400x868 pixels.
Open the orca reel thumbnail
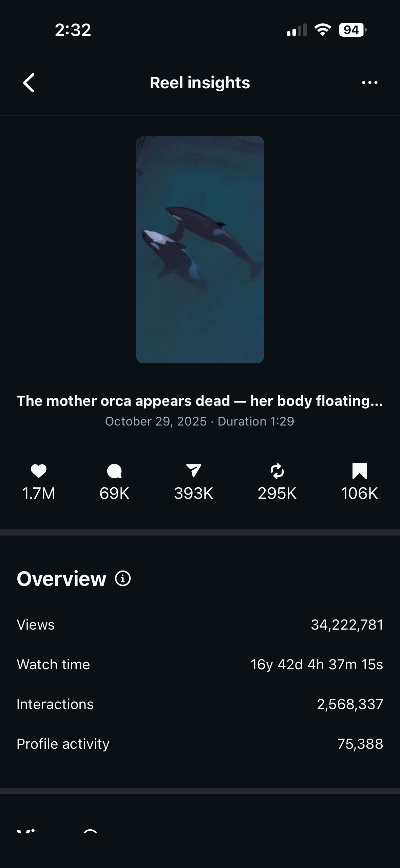(200, 250)
